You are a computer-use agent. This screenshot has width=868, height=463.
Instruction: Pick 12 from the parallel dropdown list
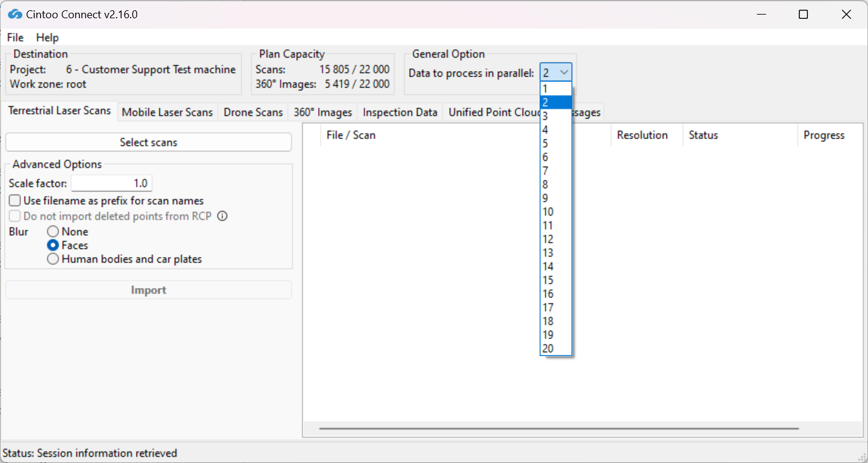coord(556,239)
